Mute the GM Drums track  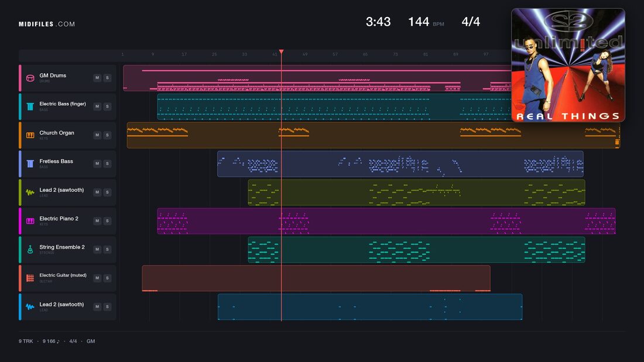pyautogui.click(x=97, y=78)
